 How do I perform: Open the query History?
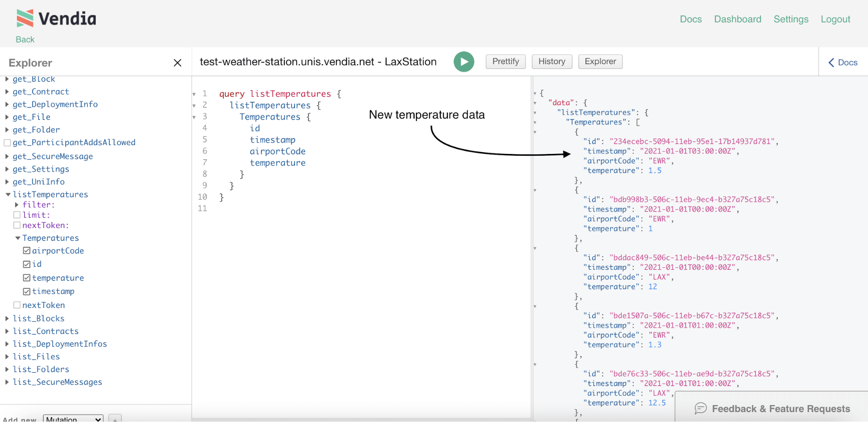click(552, 62)
